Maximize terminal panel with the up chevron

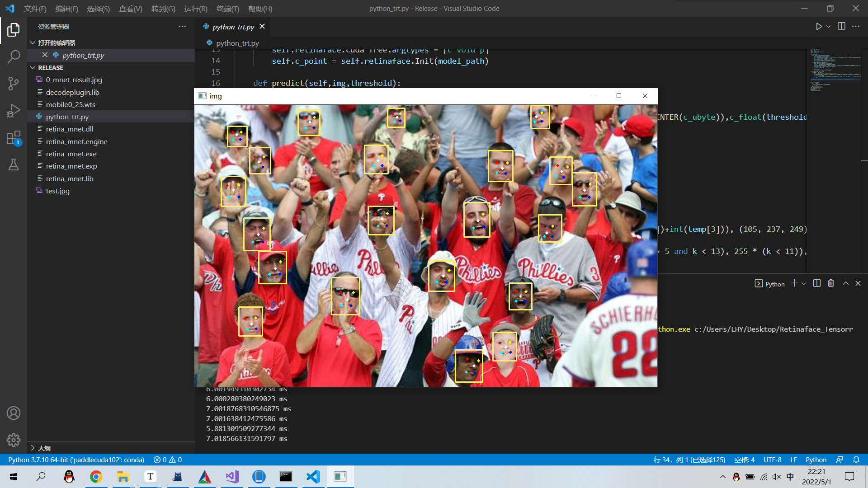tap(845, 283)
